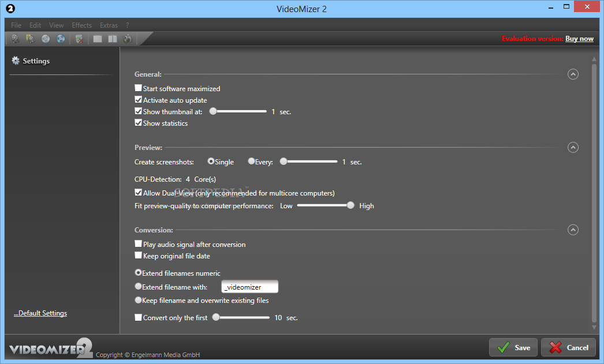Collapse the Preview section
The height and width of the screenshot is (364, 604).
click(573, 147)
